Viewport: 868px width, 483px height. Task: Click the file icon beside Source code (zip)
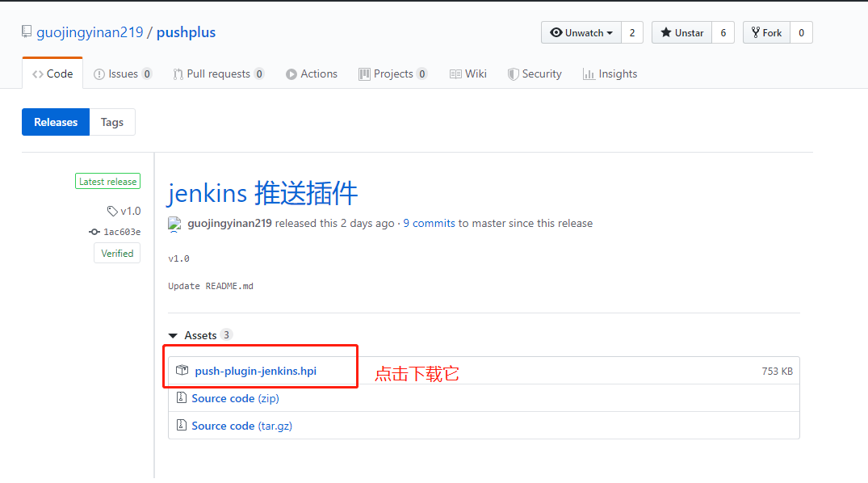pos(182,398)
